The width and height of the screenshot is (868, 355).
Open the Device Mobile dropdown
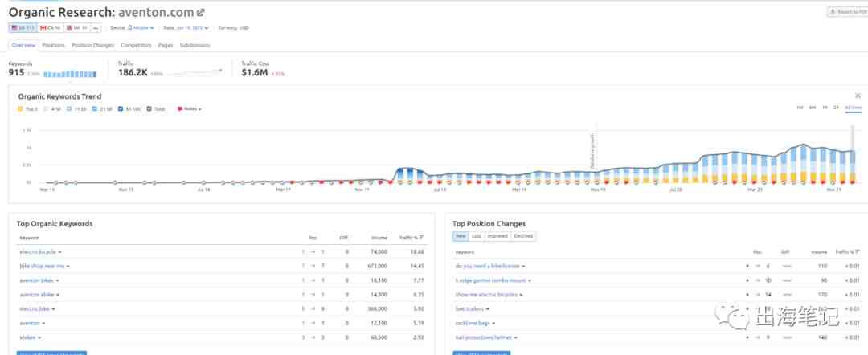point(141,27)
